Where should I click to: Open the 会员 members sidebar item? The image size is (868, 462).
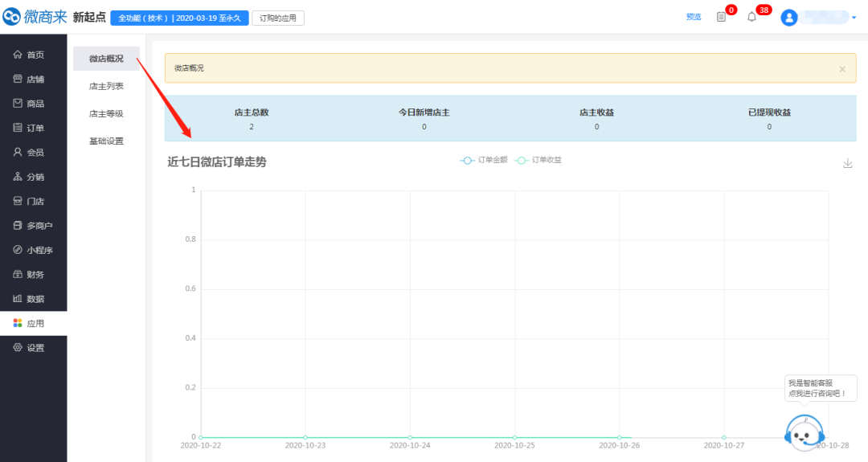pyautogui.click(x=33, y=152)
